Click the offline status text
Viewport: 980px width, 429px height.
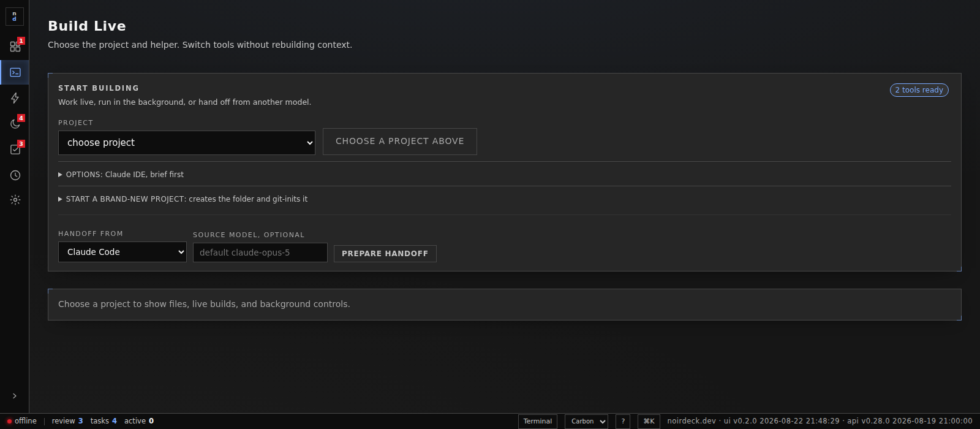click(x=26, y=421)
